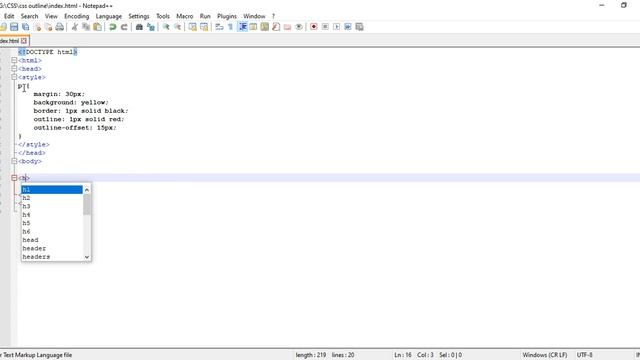Open the Window menu

[x=254, y=16]
